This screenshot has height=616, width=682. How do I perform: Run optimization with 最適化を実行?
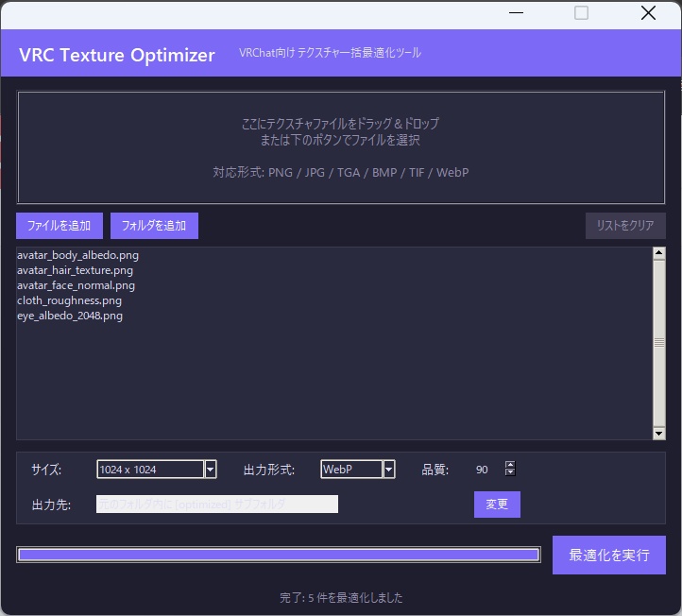(609, 555)
